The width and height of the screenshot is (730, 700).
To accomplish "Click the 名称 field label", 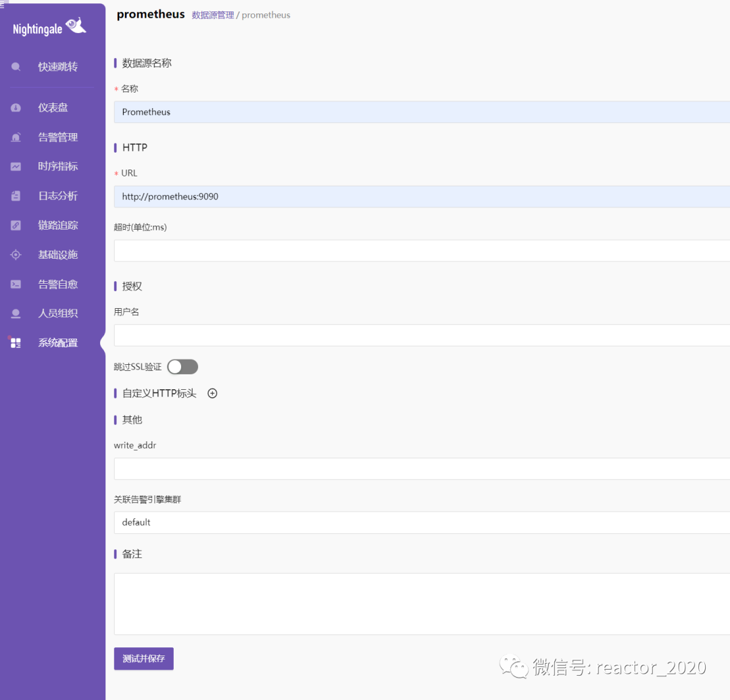I will coord(129,89).
